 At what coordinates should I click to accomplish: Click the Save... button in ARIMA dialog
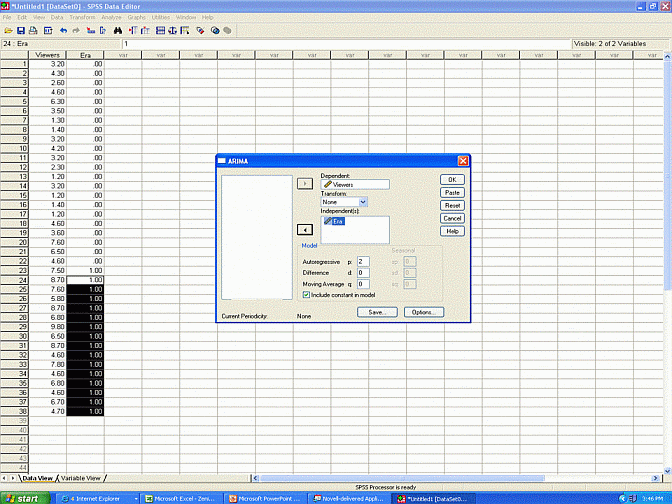click(377, 312)
